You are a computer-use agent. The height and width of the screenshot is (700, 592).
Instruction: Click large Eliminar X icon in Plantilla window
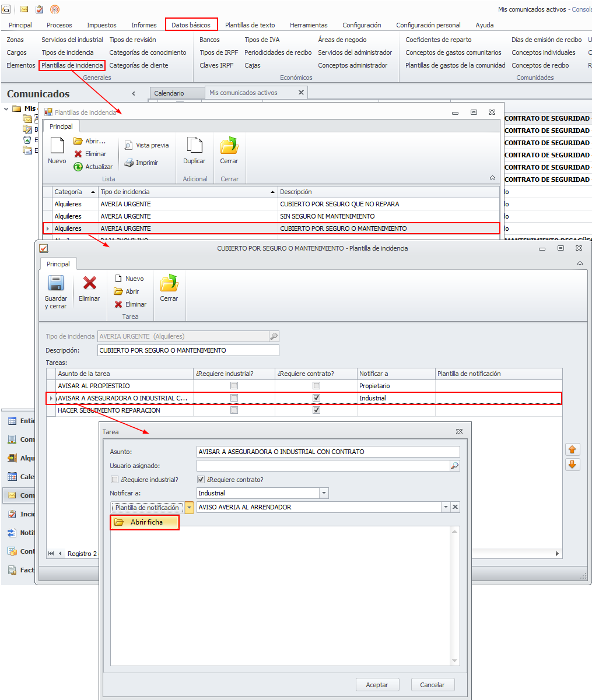[x=89, y=283]
